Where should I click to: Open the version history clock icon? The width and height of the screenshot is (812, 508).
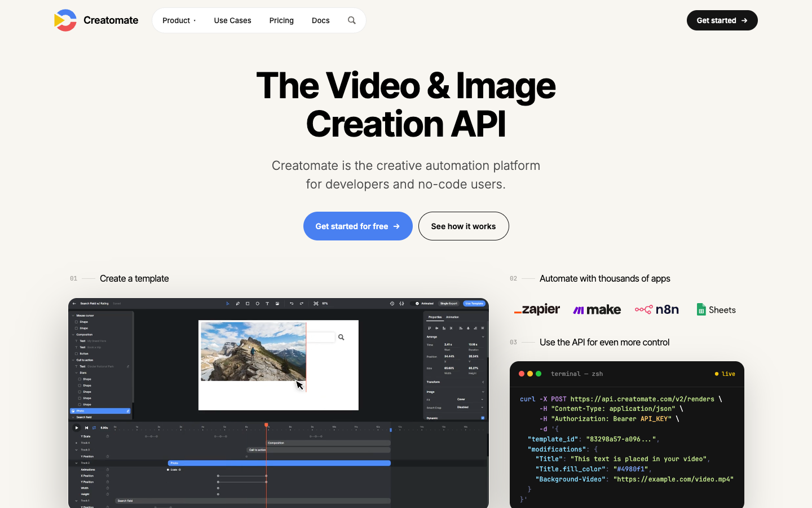(x=392, y=304)
